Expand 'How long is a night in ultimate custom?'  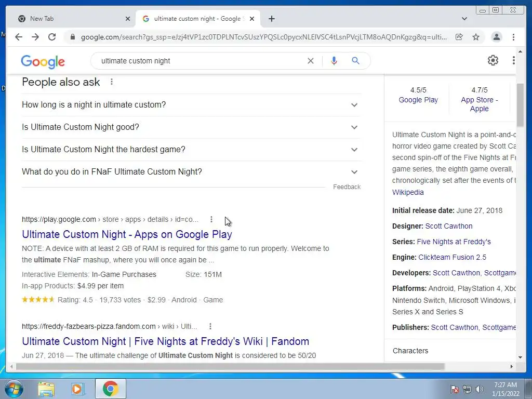click(191, 105)
